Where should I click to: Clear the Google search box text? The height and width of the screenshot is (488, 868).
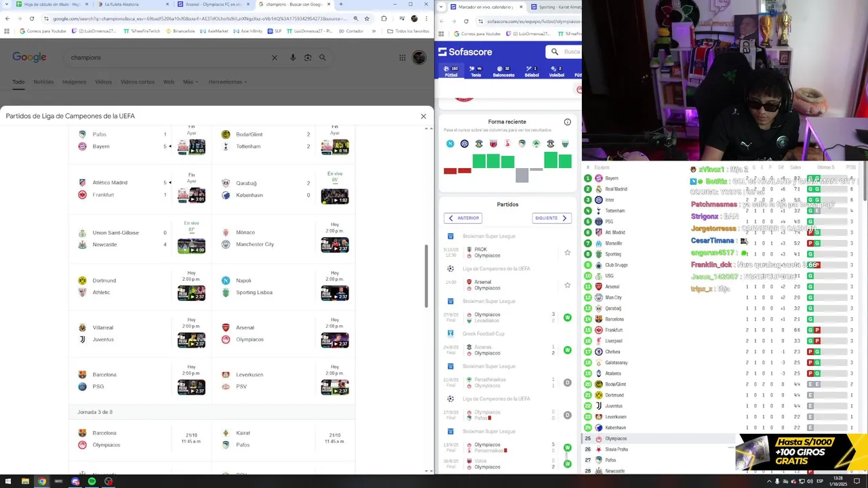click(x=275, y=58)
